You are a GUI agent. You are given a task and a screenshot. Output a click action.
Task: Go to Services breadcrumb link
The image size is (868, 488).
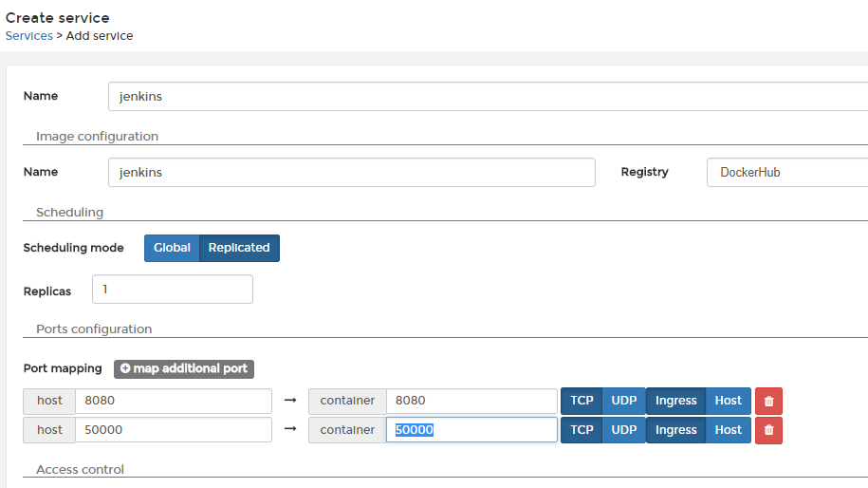[x=29, y=36]
